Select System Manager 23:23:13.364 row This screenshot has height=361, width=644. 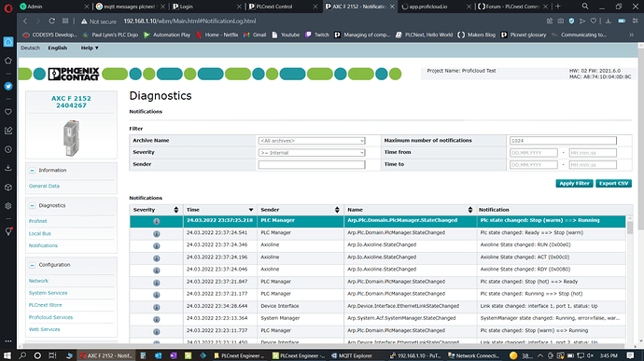click(378, 318)
